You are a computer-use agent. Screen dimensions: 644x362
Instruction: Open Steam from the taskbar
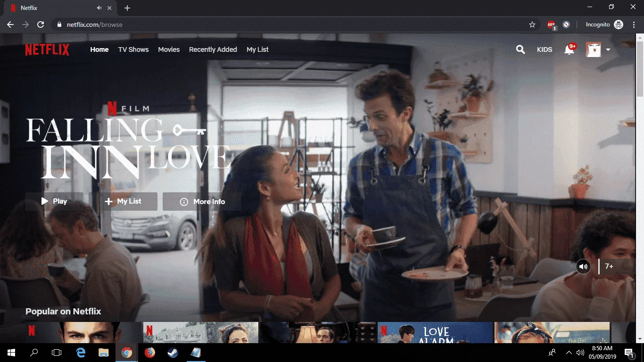click(x=173, y=353)
